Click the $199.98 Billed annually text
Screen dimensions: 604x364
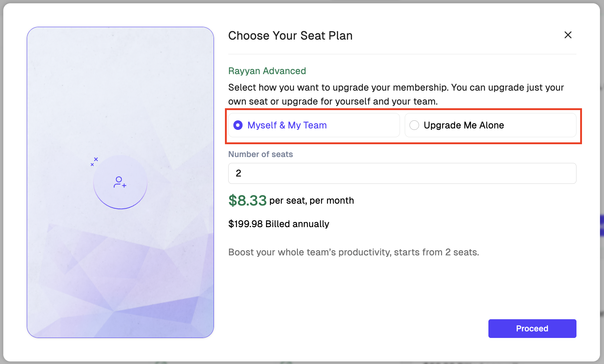(x=279, y=224)
